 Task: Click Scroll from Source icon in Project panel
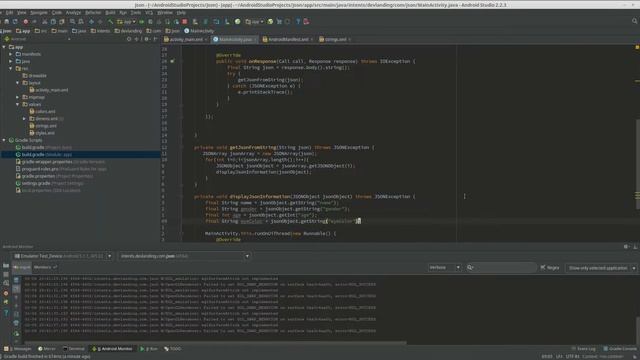(x=129, y=39)
